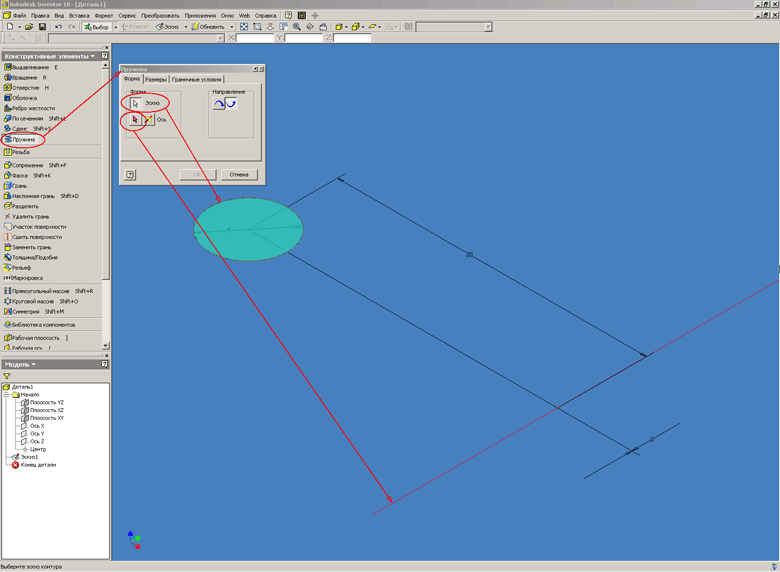Open the Правка menu
The height and width of the screenshot is (572, 780).
coord(40,15)
